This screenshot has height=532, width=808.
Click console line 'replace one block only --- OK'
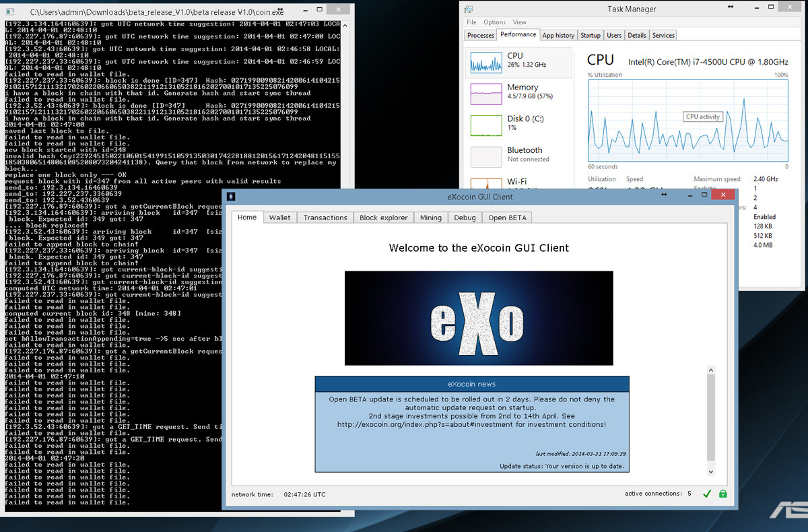pos(65,175)
